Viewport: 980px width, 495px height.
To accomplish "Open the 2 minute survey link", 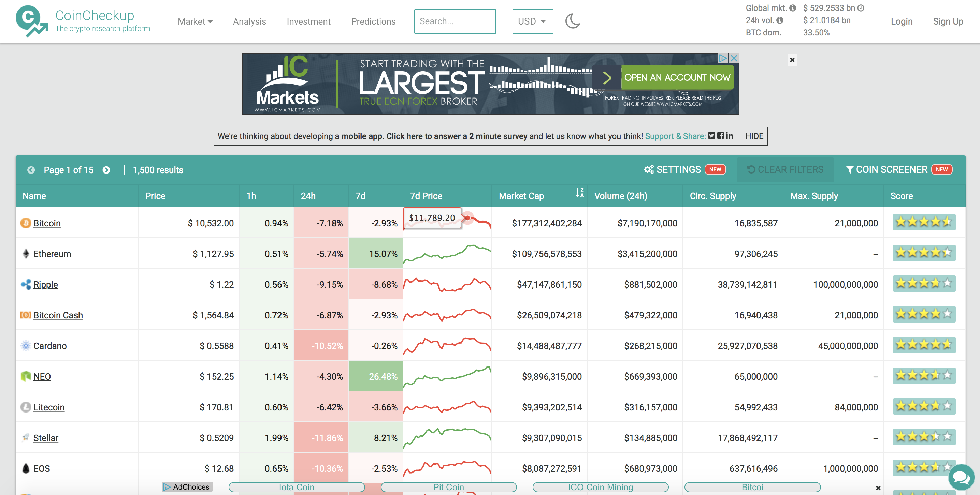I will [457, 136].
